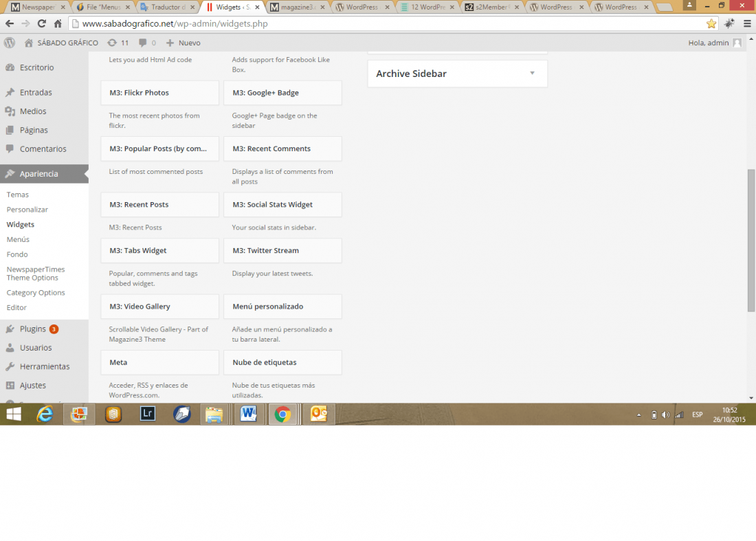Expand the Archive Sidebar panel arrow
756x541 pixels.
(x=532, y=74)
